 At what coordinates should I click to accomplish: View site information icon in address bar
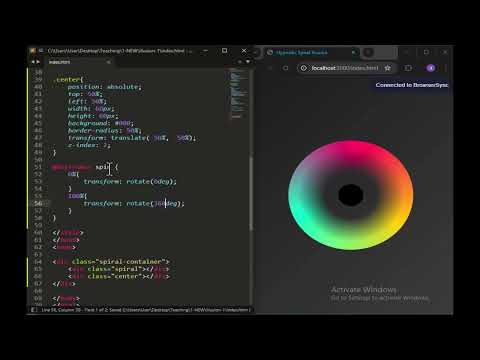click(x=303, y=68)
